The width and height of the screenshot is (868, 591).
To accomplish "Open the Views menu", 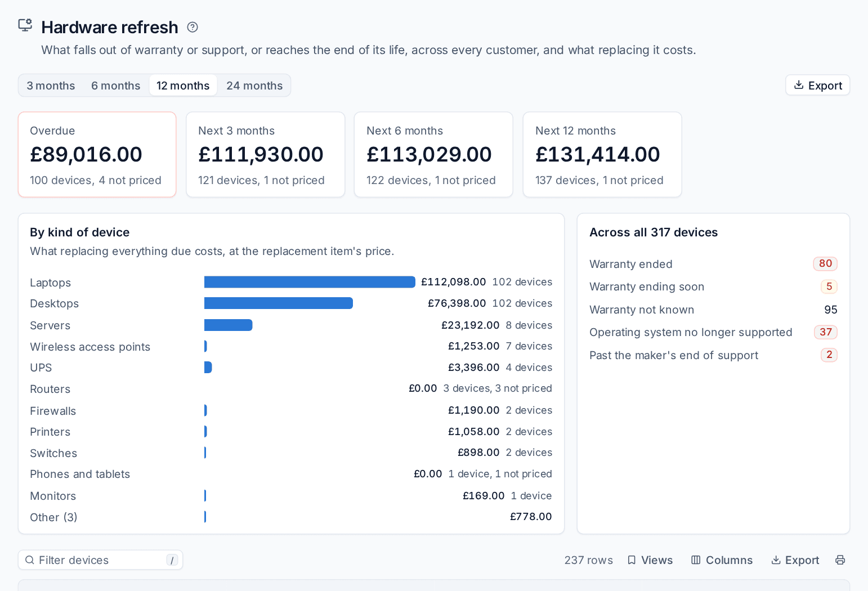I will 650,560.
